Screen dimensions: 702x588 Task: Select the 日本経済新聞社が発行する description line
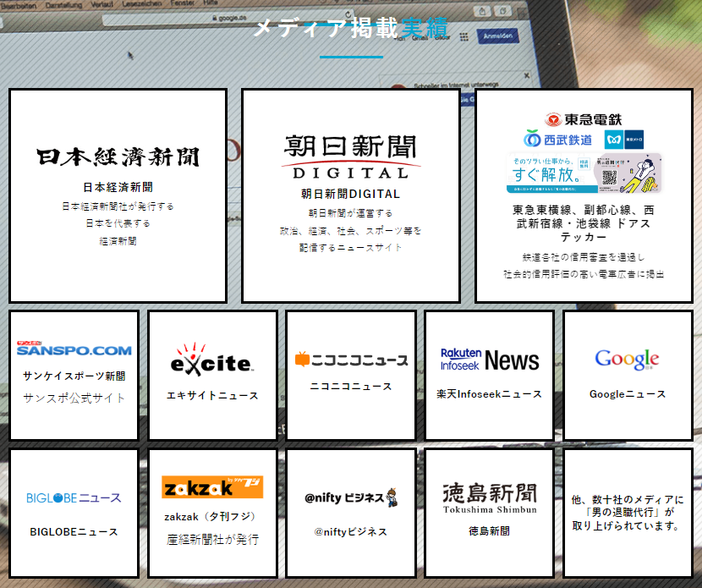point(118,206)
